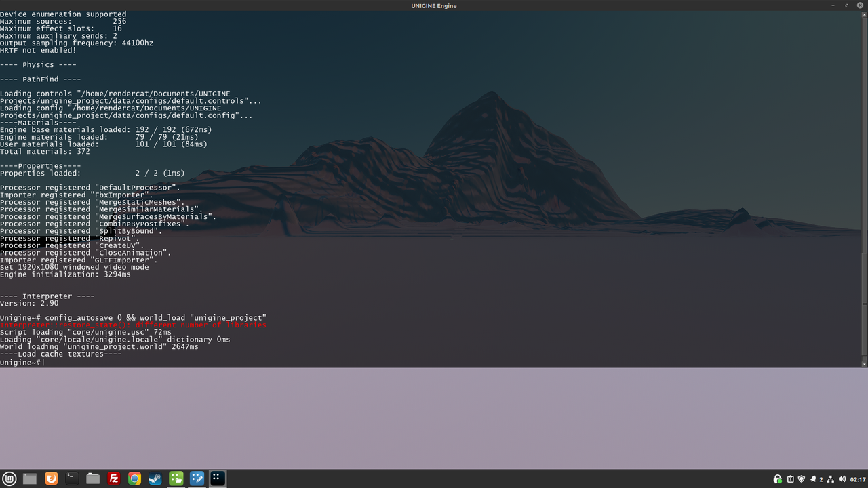Click the '---- Physics ----' header line

(38, 65)
